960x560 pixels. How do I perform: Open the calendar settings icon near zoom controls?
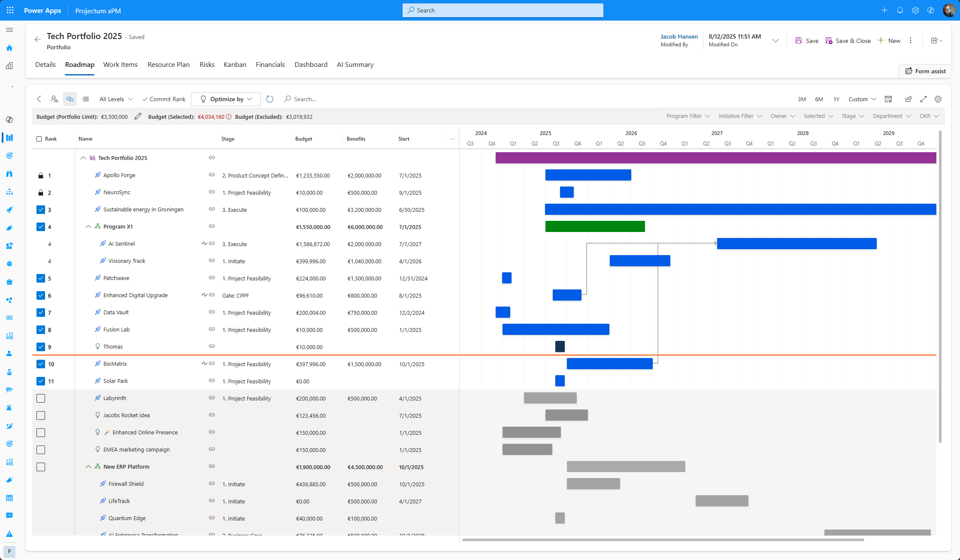click(888, 99)
